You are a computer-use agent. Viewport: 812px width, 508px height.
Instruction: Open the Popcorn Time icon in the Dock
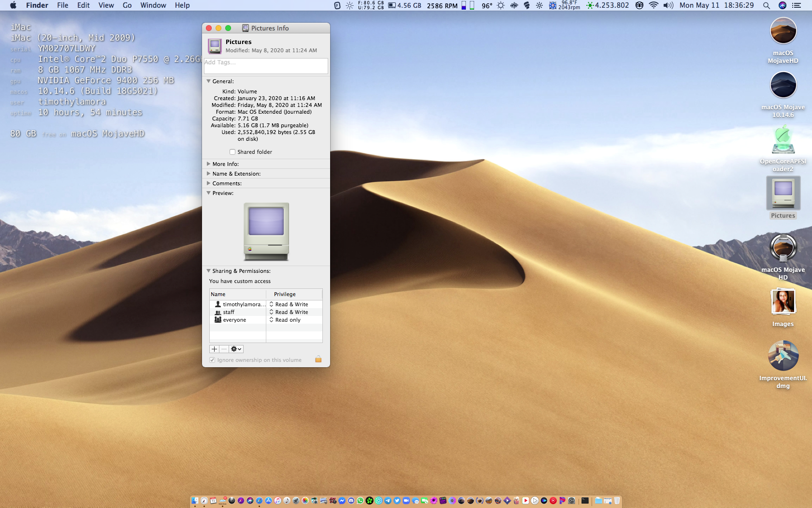click(x=516, y=500)
